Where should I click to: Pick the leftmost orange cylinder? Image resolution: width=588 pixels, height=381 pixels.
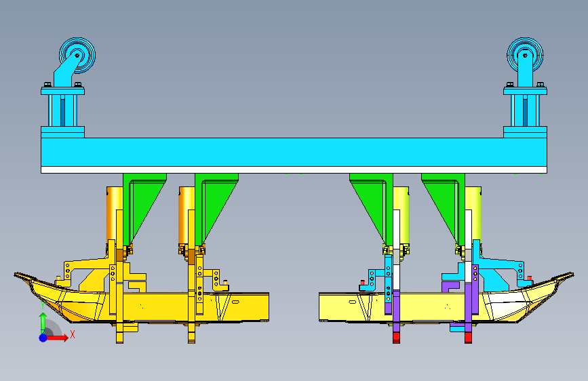pyautogui.click(x=115, y=214)
